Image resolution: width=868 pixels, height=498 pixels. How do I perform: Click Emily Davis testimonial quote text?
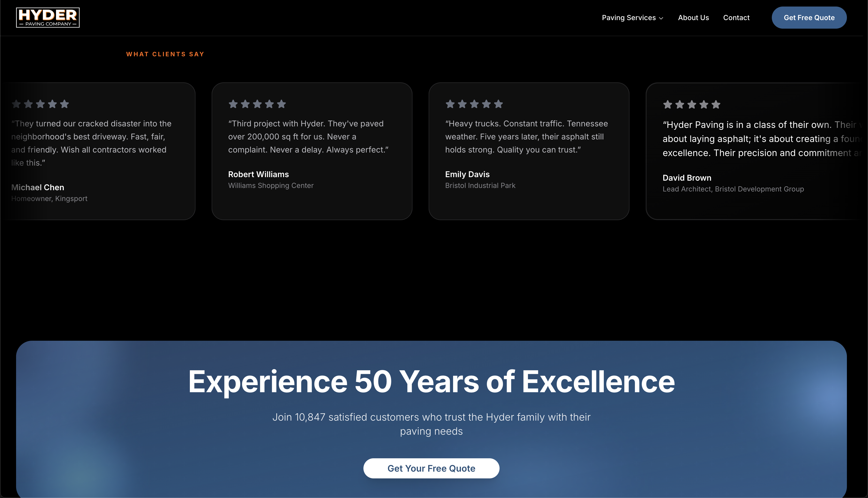pos(526,136)
